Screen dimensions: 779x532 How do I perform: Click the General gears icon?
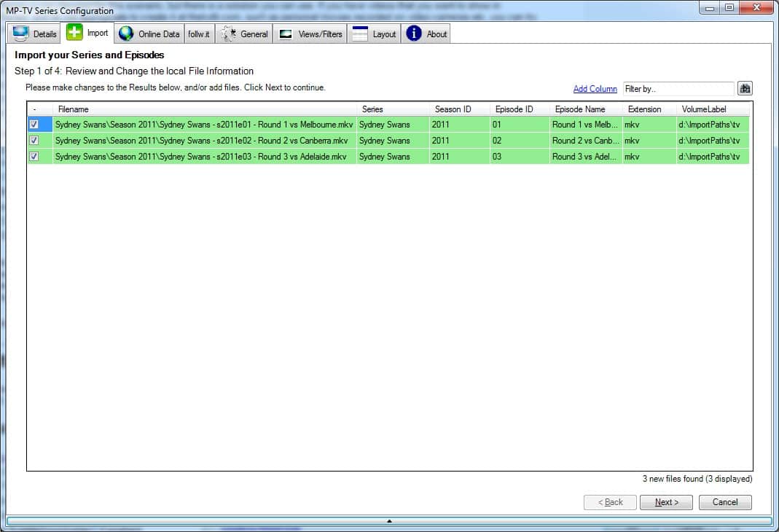coord(229,34)
